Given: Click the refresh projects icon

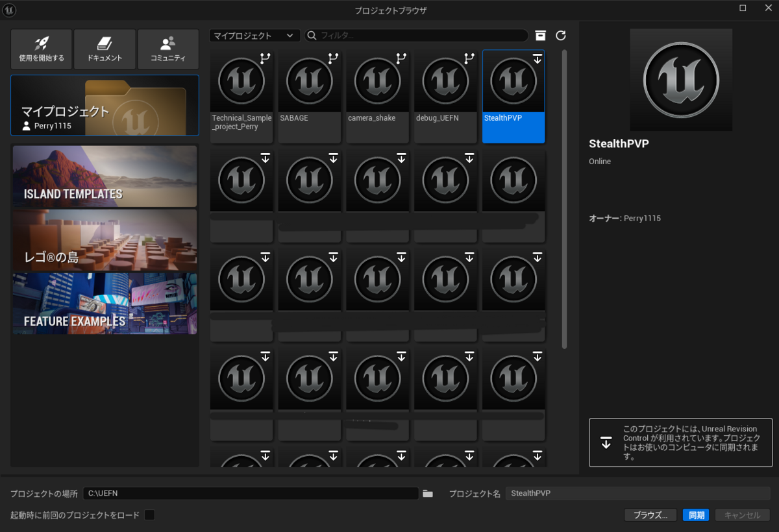Looking at the screenshot, I should tap(561, 36).
